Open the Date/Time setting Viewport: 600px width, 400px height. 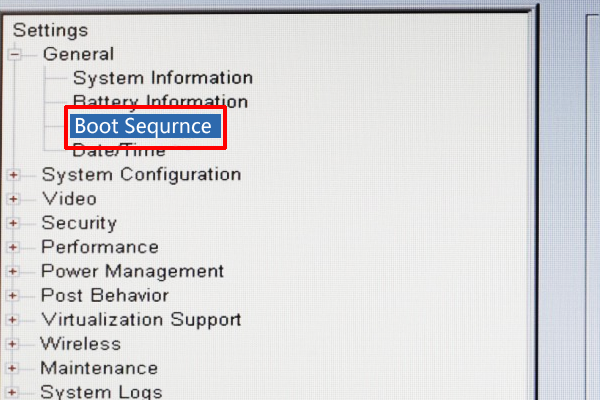click(x=119, y=150)
